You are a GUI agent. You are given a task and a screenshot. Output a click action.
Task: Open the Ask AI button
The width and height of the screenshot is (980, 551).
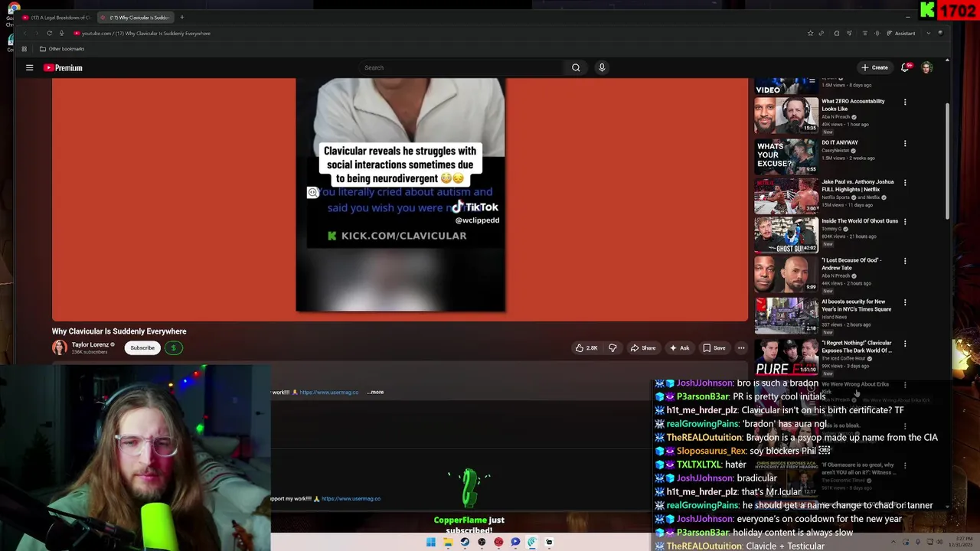click(679, 348)
